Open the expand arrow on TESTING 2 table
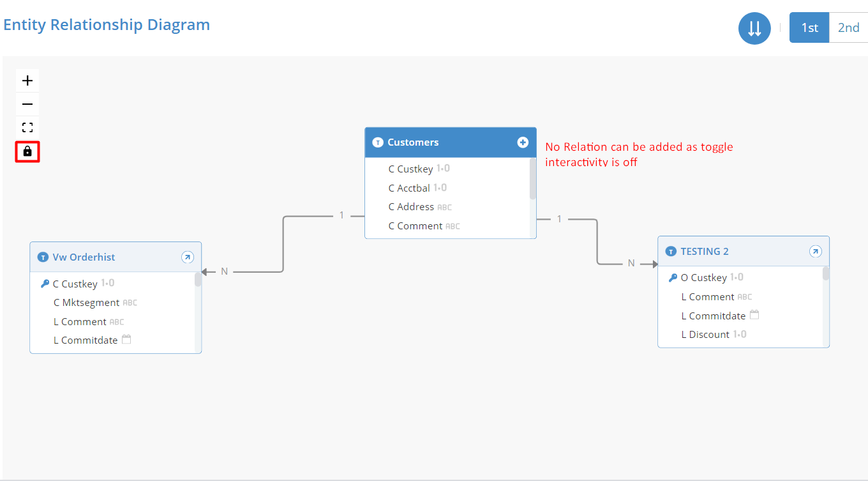 [x=815, y=251]
